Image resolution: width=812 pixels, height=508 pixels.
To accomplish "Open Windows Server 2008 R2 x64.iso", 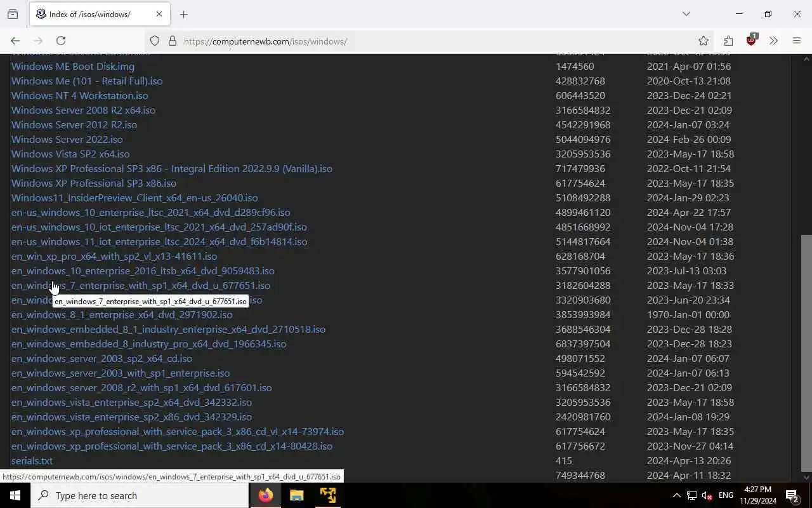I will click(x=83, y=110).
